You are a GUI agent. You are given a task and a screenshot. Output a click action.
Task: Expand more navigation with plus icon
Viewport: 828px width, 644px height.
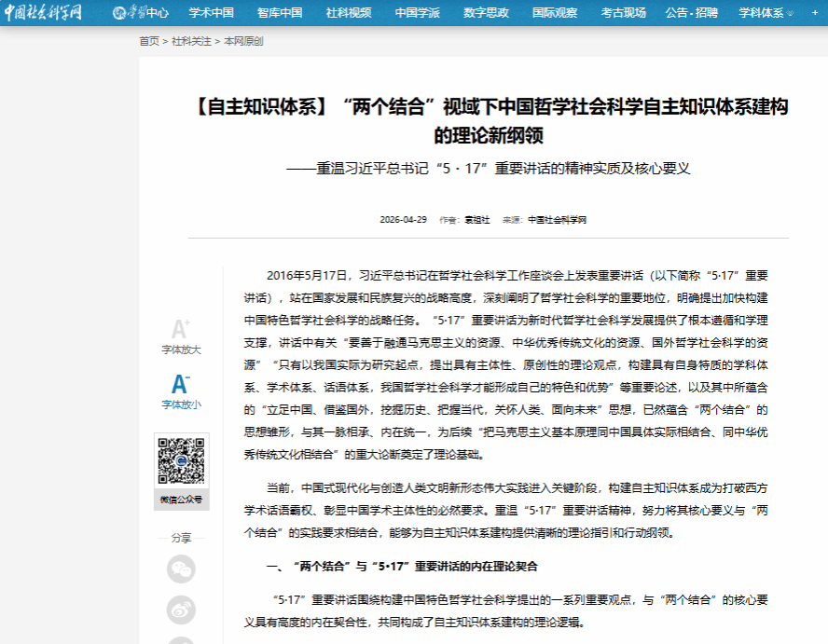(x=815, y=13)
